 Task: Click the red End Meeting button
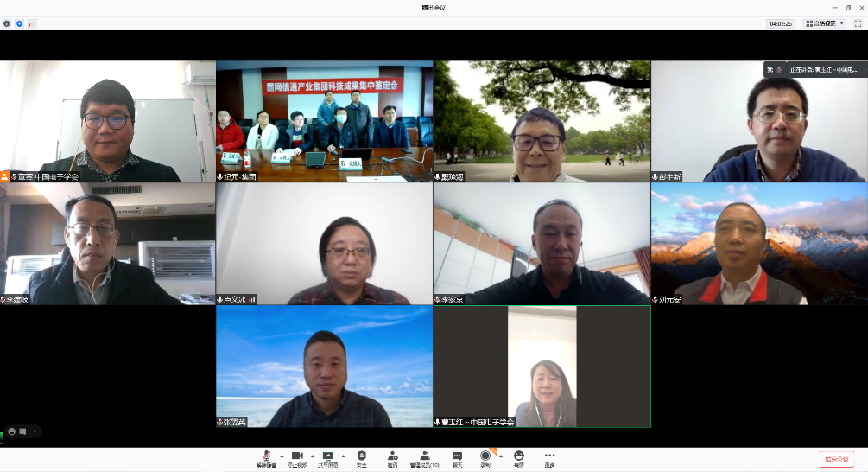click(x=836, y=459)
